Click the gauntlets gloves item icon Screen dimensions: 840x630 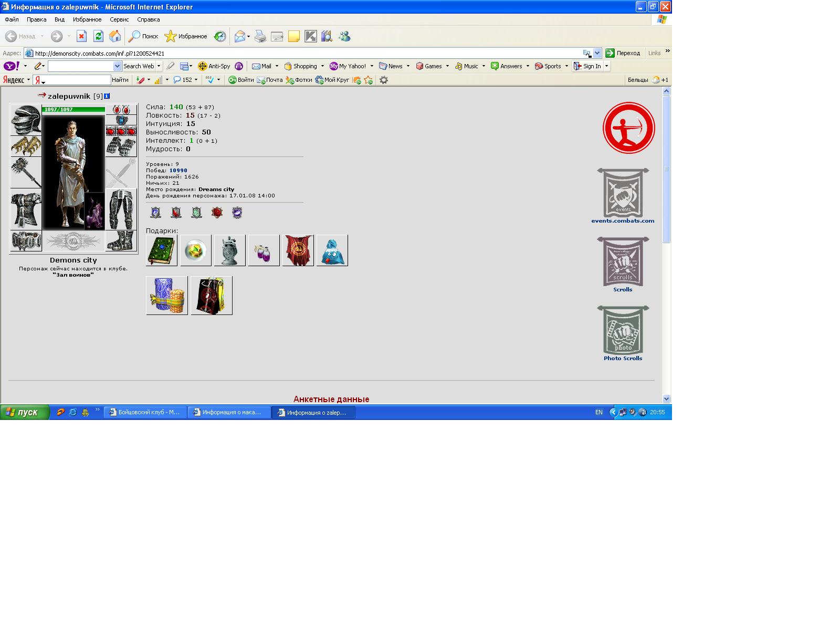pyautogui.click(x=121, y=146)
